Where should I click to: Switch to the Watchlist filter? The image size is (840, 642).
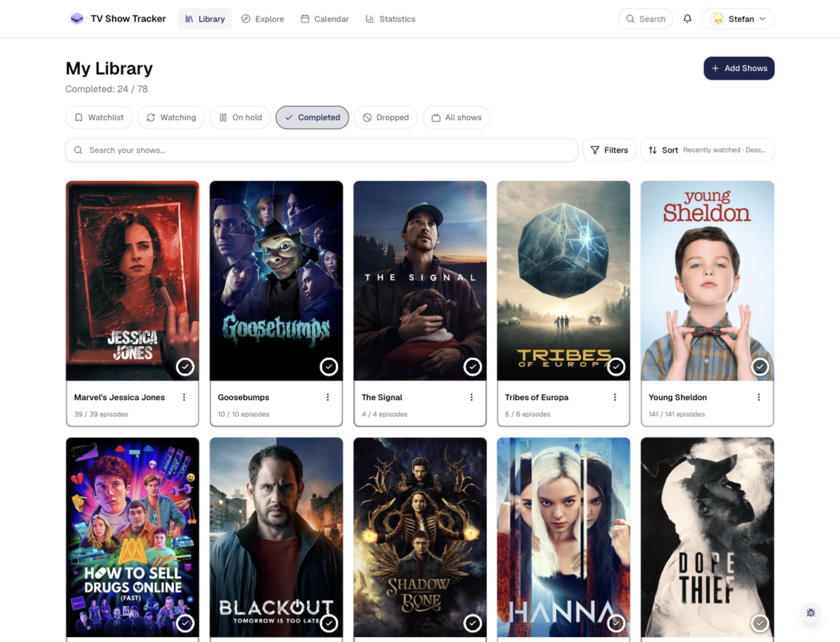[99, 117]
